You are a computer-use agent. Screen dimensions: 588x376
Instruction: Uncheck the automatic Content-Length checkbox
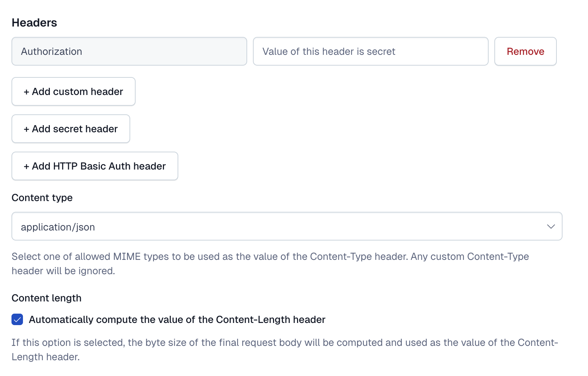coord(17,319)
